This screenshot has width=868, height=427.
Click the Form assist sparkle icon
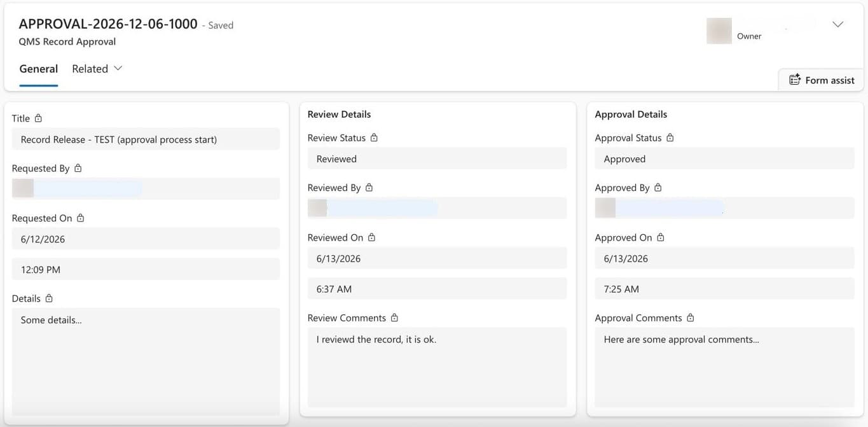pos(794,80)
